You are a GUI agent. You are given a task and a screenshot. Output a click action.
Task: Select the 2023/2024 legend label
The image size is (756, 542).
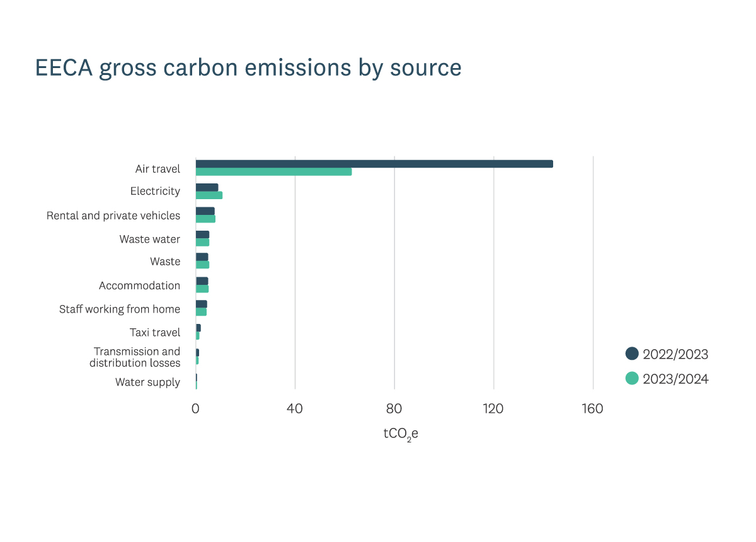tap(675, 379)
